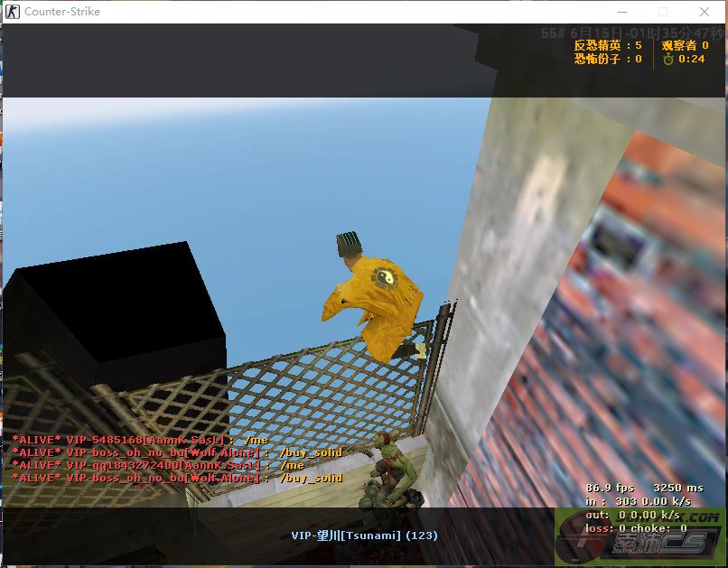Click last chat line with /buy_solid
The width and height of the screenshot is (728, 568).
[177, 478]
